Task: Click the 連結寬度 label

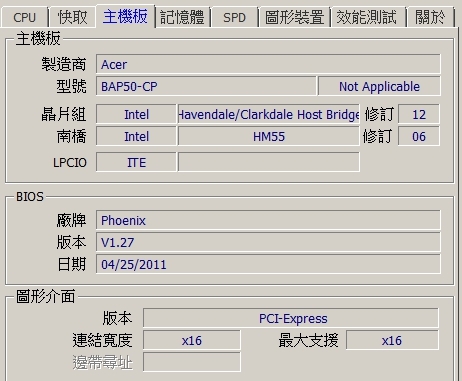Action: (102, 340)
